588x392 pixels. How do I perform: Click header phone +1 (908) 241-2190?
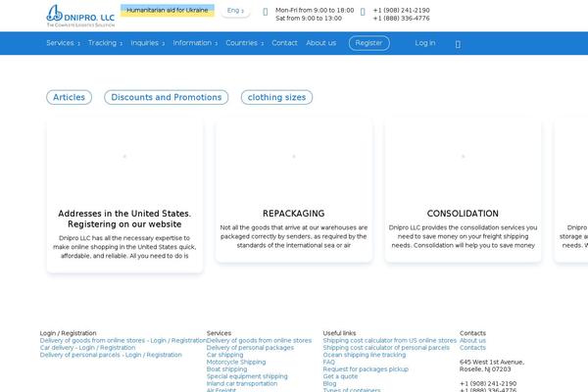pos(401,11)
